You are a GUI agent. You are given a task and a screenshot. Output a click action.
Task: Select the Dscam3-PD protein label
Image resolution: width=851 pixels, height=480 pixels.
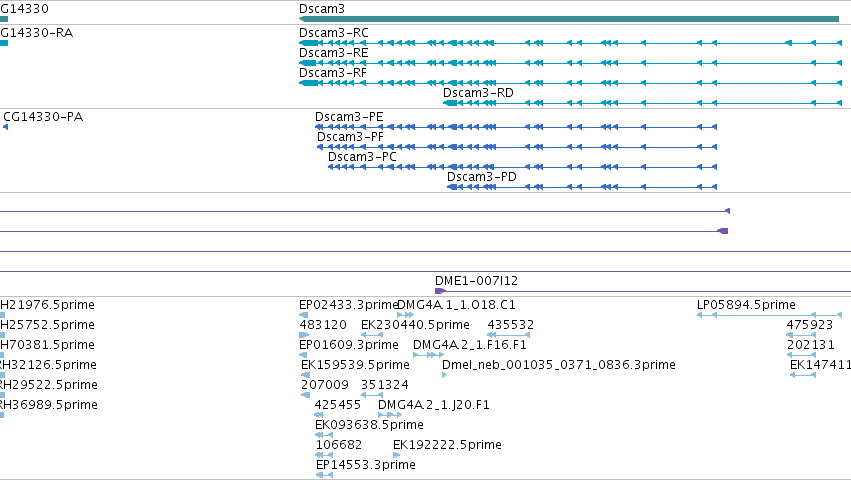pos(481,177)
